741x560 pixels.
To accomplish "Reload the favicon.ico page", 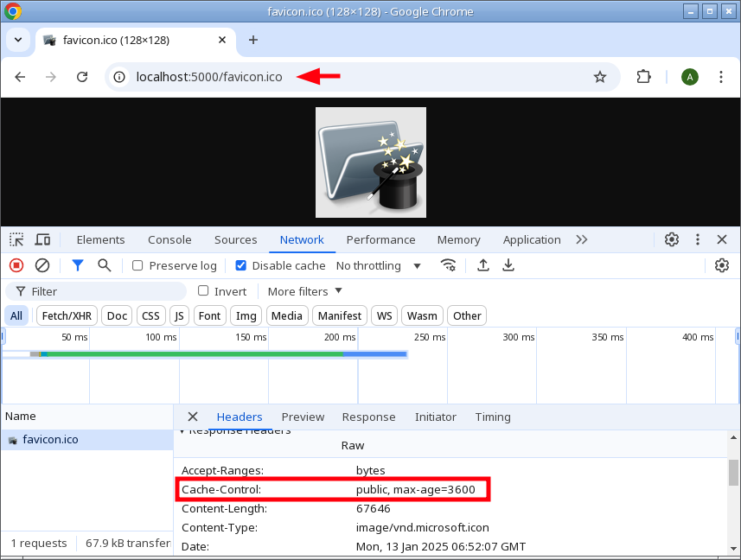I will tap(82, 77).
